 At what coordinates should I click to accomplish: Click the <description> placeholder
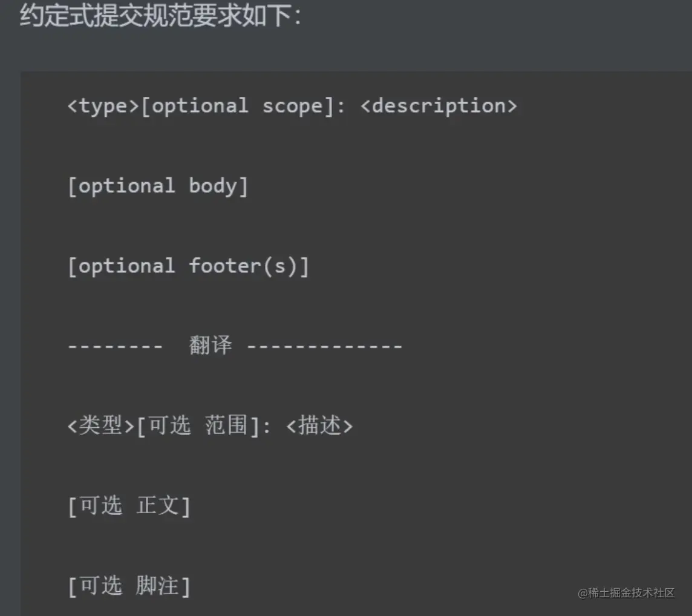pyautogui.click(x=439, y=106)
